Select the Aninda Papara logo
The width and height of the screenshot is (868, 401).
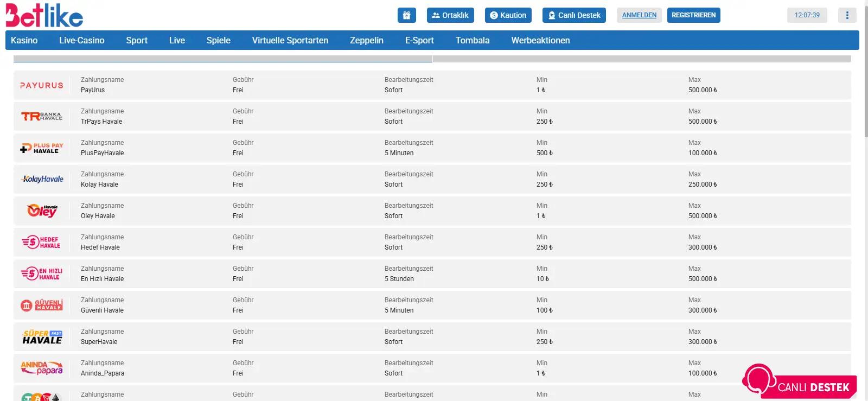coord(42,368)
